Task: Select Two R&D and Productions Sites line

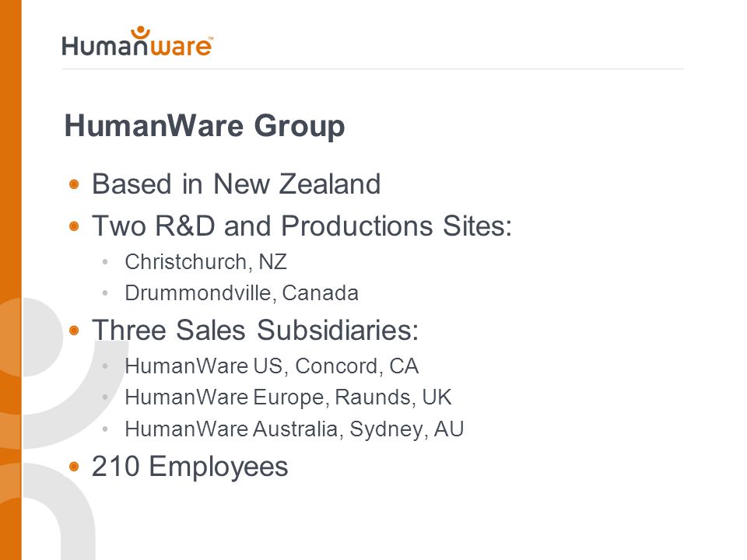Action: click(x=302, y=226)
